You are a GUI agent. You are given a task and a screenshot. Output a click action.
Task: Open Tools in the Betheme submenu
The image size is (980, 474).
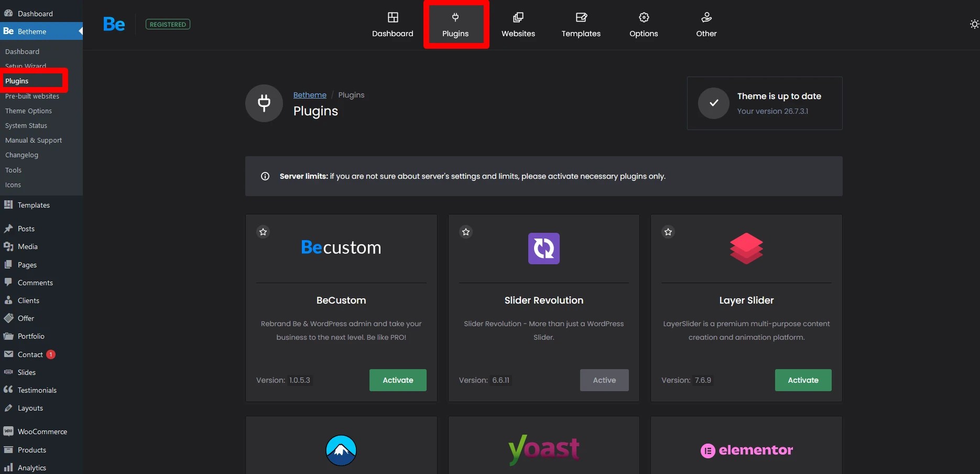pyautogui.click(x=13, y=170)
